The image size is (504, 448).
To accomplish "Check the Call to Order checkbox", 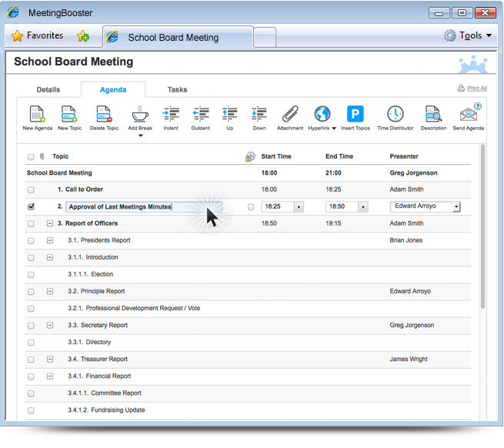I will (31, 190).
